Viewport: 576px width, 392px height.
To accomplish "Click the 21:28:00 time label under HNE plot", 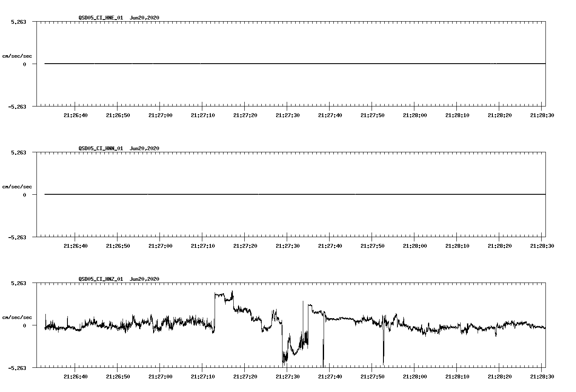I will pyautogui.click(x=415, y=115).
